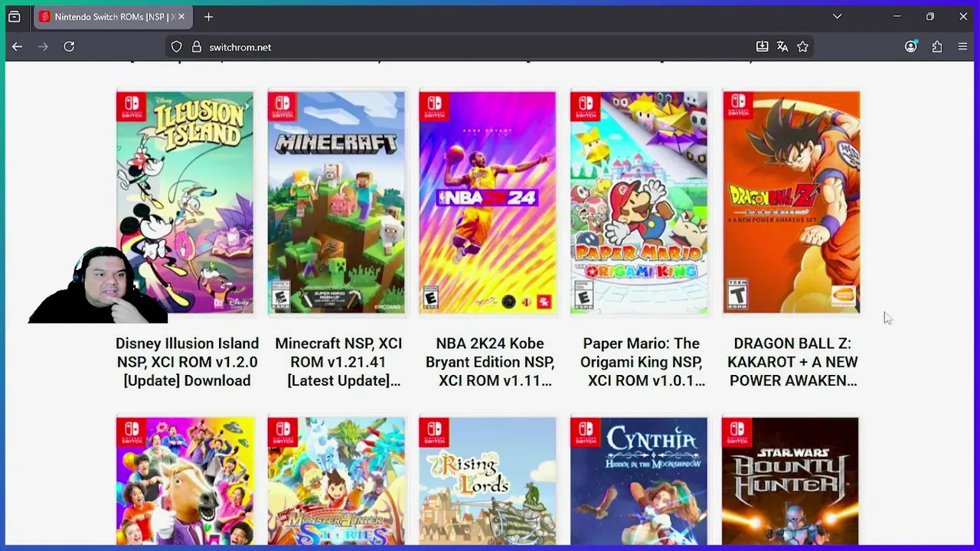Click the install/download page icon in the address bar

tap(762, 47)
